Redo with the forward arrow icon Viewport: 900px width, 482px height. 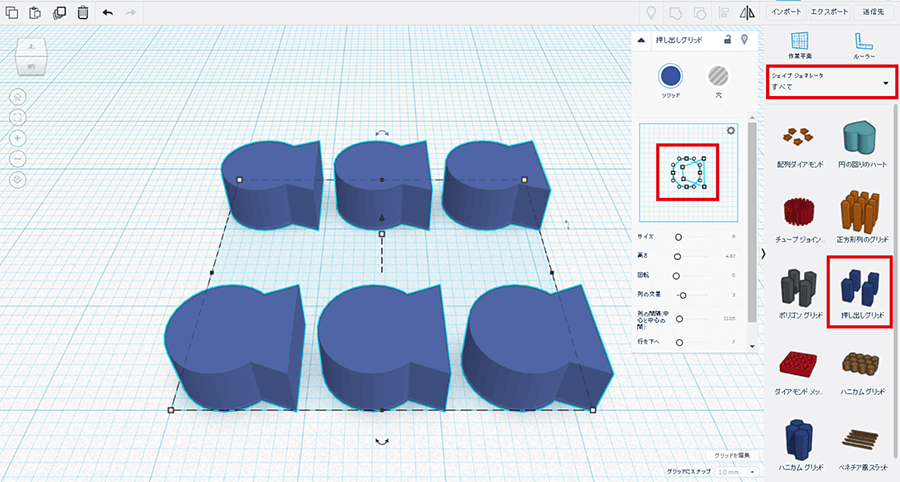coord(131,12)
